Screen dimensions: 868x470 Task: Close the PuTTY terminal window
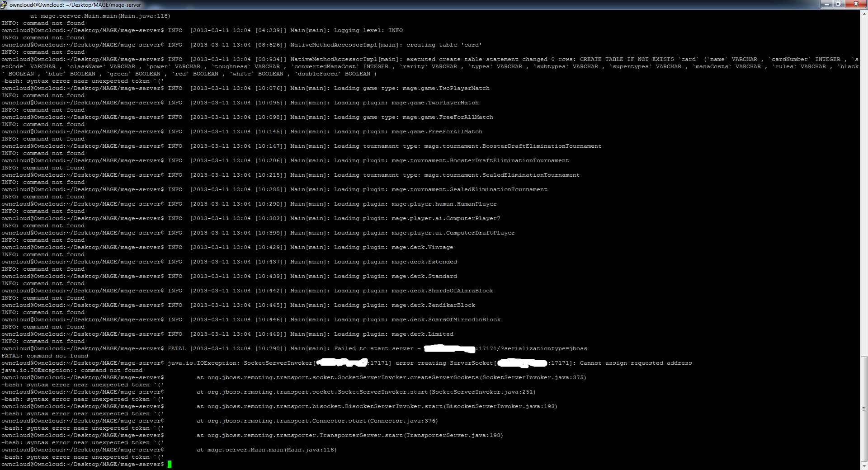855,4
